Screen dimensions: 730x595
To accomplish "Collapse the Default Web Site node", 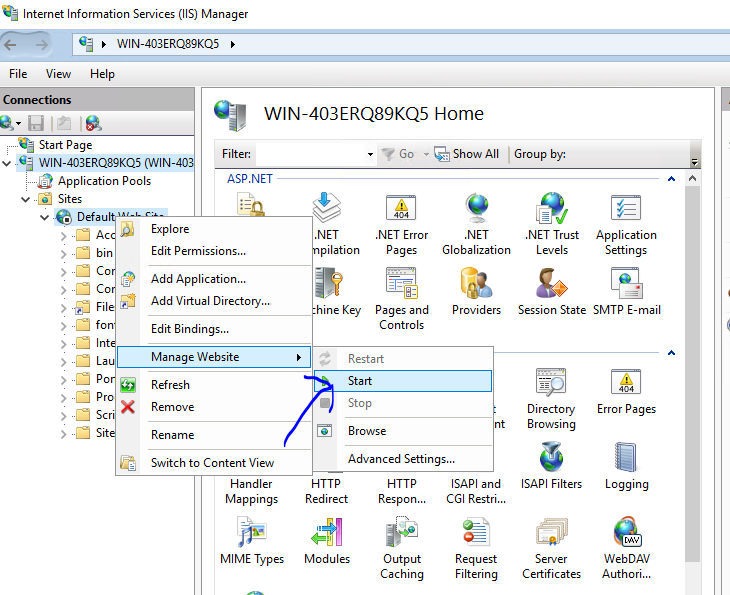I will pyautogui.click(x=44, y=217).
